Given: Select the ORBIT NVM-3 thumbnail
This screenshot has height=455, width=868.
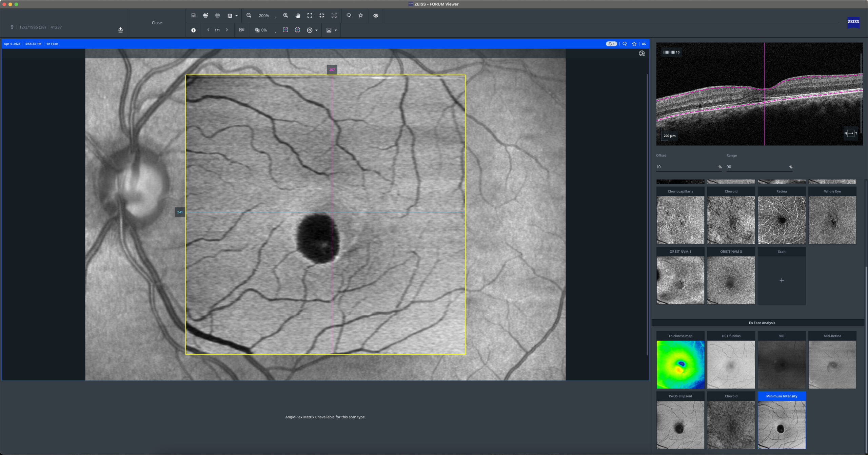Looking at the screenshot, I should (x=731, y=275).
